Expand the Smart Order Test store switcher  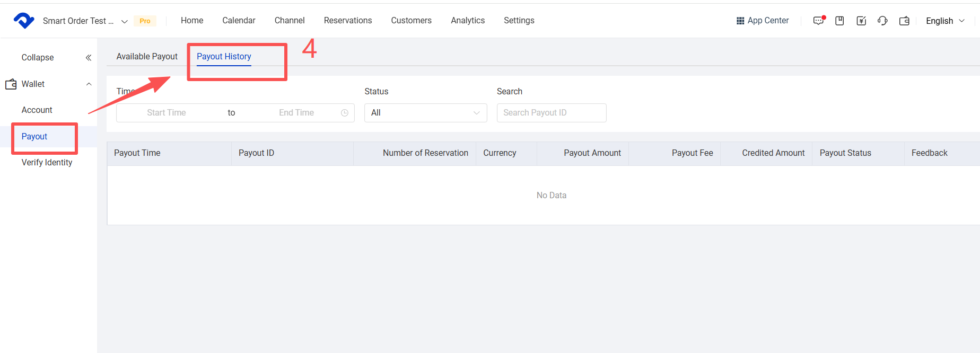click(125, 21)
